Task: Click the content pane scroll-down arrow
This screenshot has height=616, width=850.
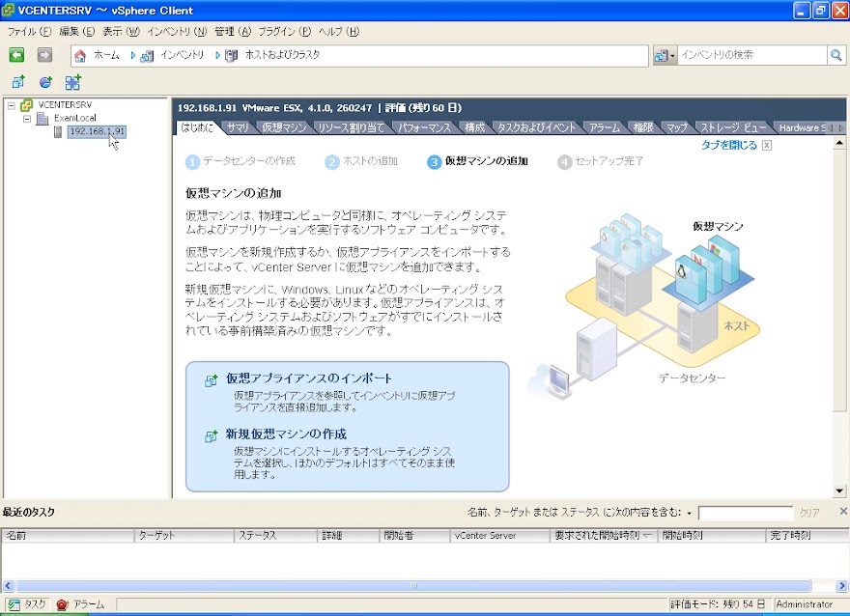Action: (839, 491)
